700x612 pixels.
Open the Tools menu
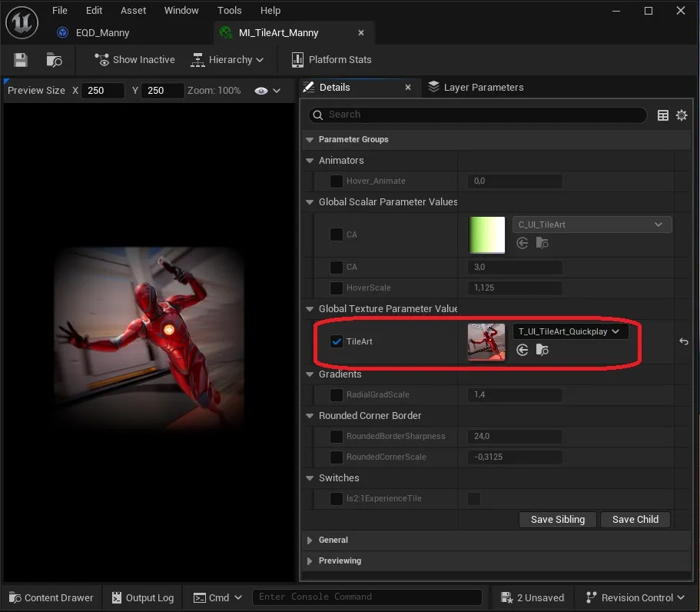pos(230,10)
